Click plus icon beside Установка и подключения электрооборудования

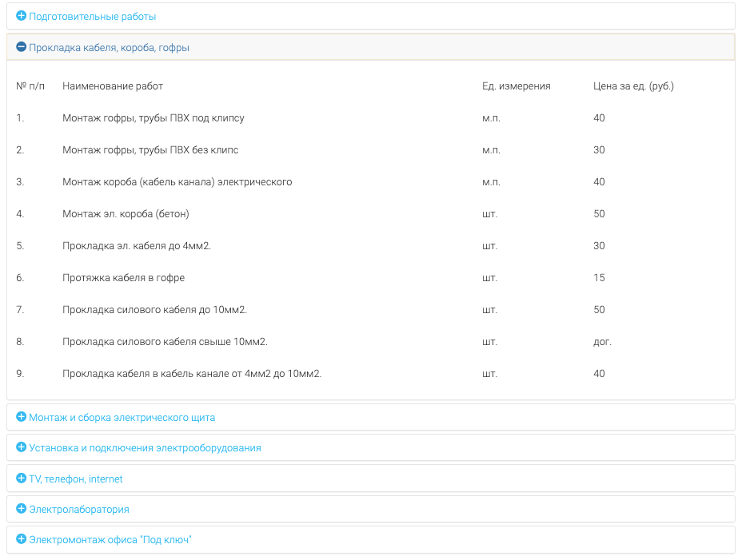22,447
